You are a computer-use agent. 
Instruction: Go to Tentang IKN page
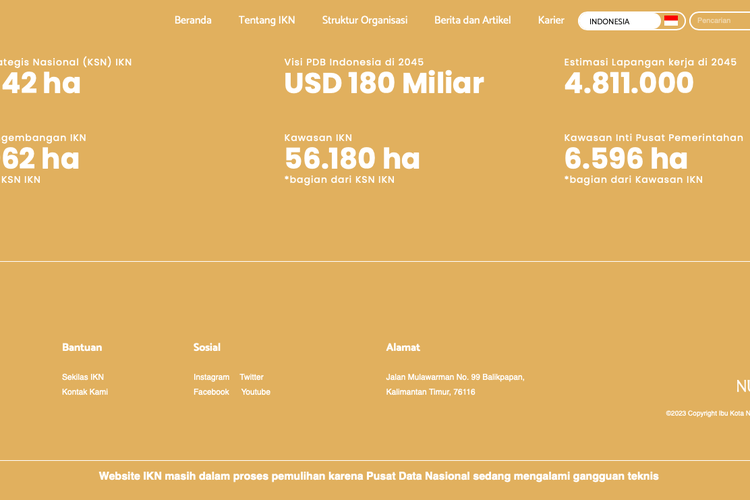pyautogui.click(x=266, y=20)
